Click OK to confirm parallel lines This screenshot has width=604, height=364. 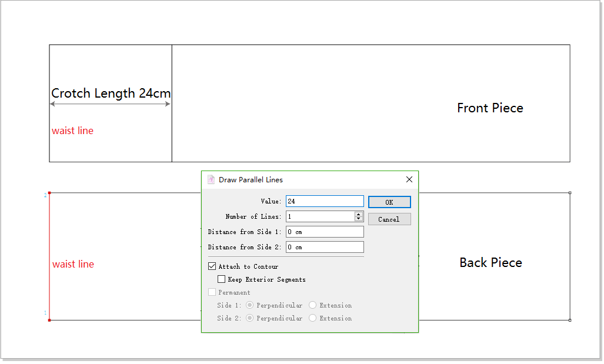(389, 202)
